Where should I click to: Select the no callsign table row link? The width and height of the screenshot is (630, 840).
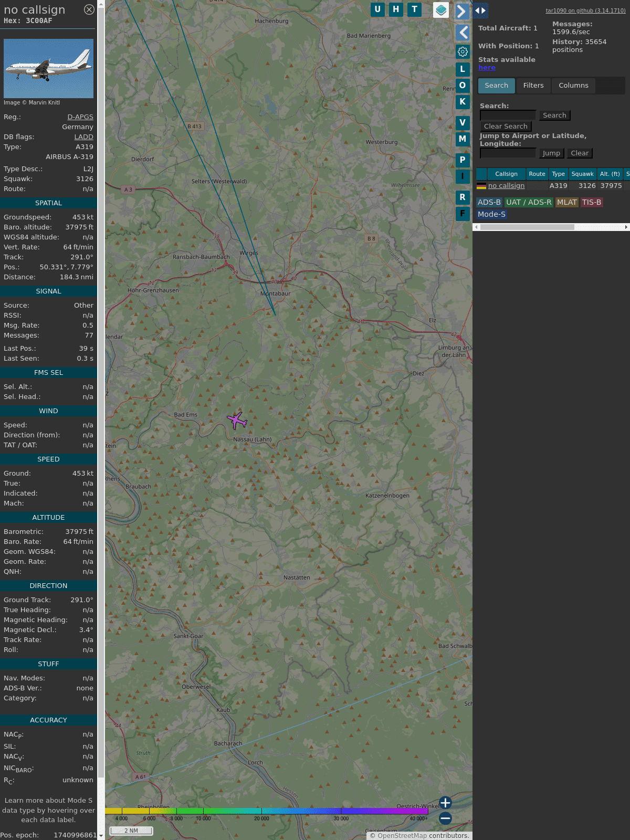506,186
